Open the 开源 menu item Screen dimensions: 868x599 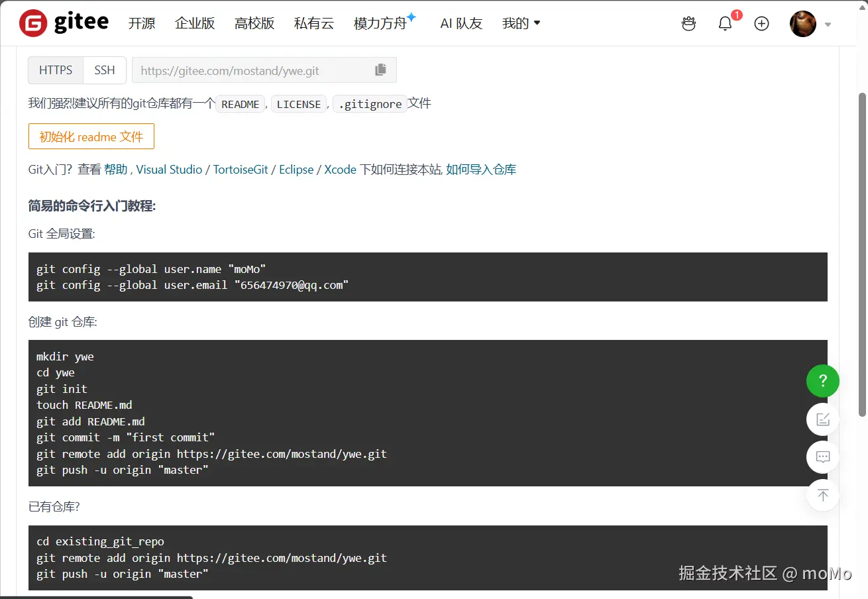[142, 24]
